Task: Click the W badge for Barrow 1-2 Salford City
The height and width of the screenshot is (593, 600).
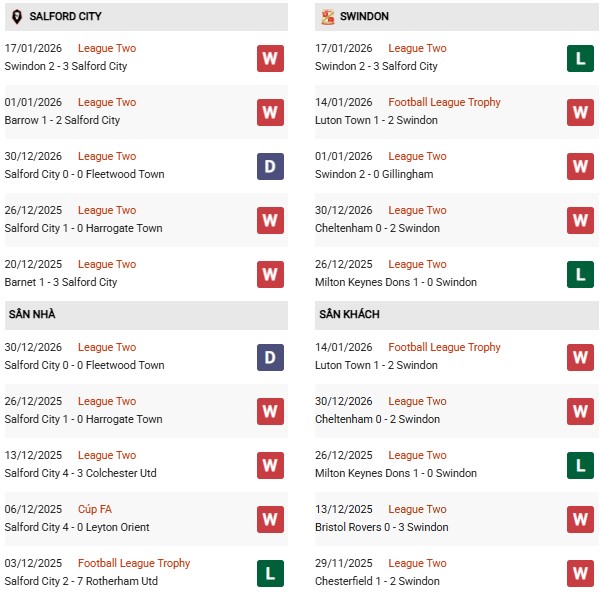Action: coord(270,112)
